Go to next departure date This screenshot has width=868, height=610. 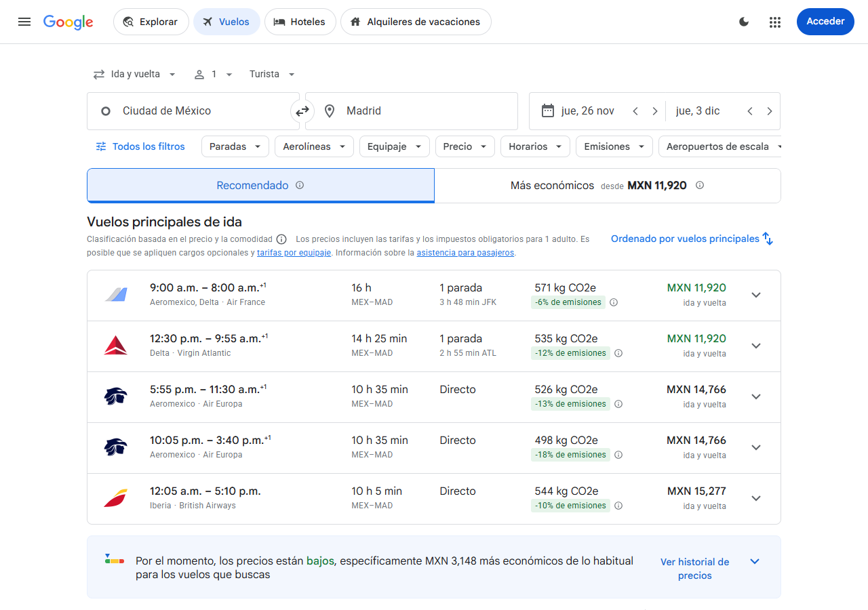(655, 111)
